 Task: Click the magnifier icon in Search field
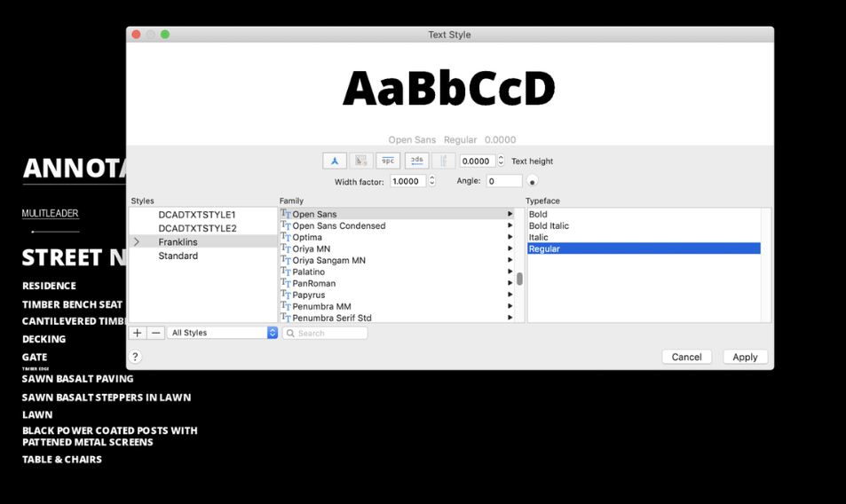(290, 333)
